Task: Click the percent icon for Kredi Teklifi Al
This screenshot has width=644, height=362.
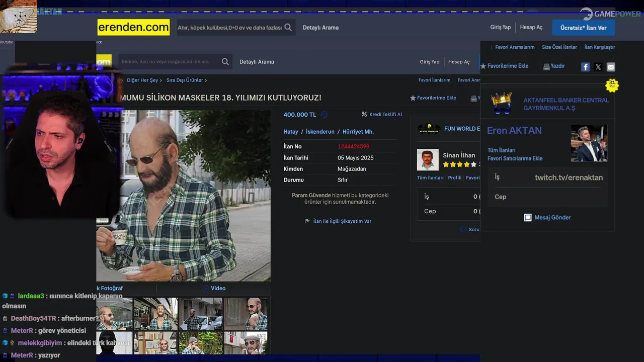Action: (x=364, y=115)
